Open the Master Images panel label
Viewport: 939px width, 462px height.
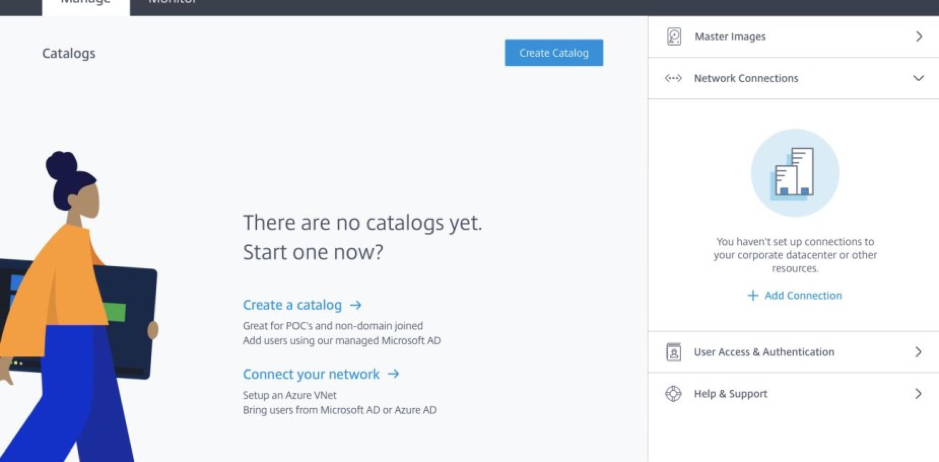point(730,37)
